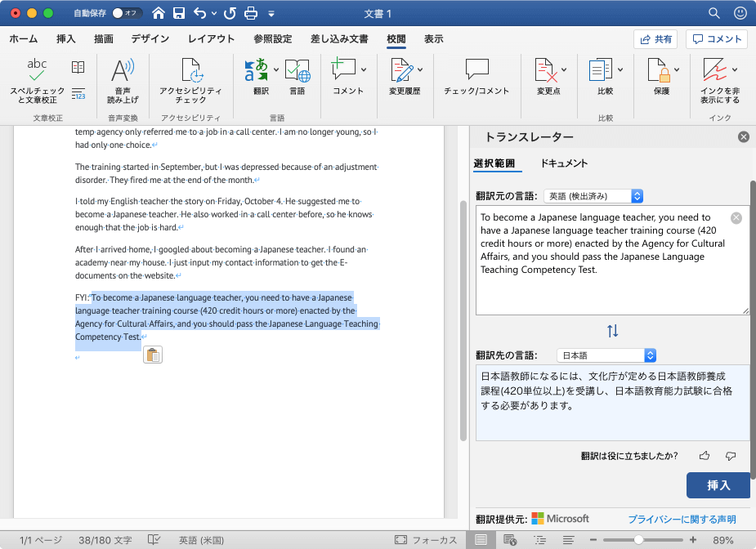Screen dimensions: 756x549
Task: Switch to print layout view
Action: [481, 540]
